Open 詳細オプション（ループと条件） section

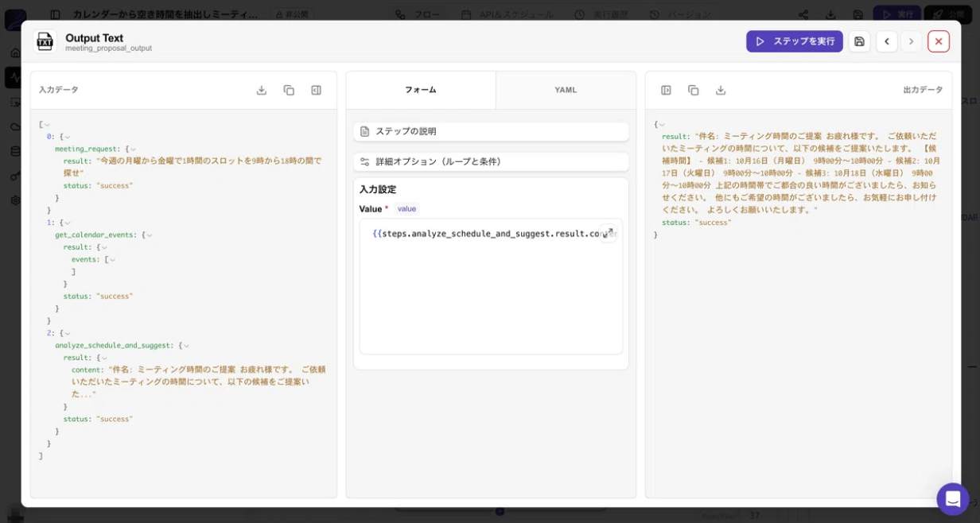491,161
